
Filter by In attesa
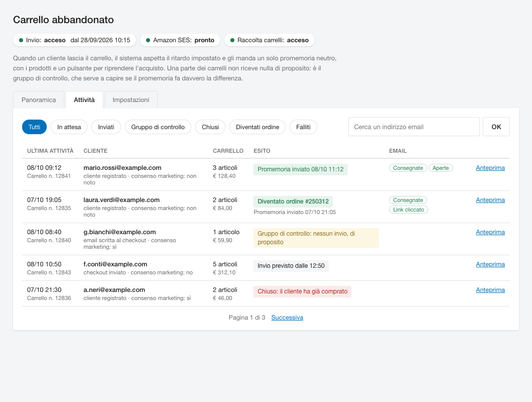(x=69, y=127)
